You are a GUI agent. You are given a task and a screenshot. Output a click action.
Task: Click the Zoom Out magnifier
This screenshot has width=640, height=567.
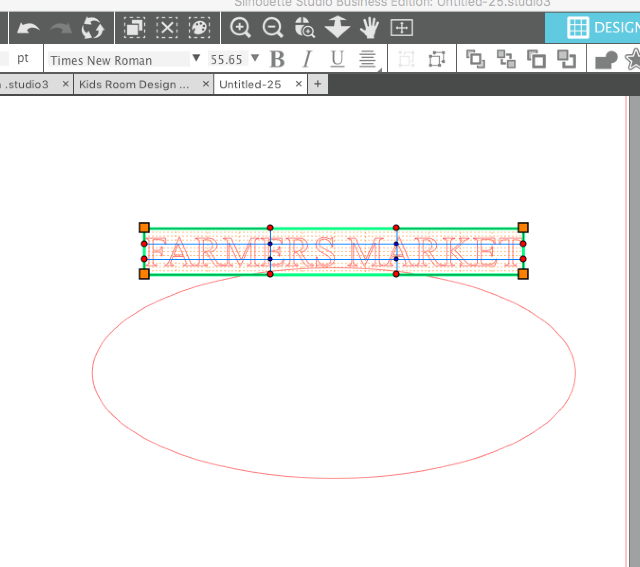click(273, 28)
